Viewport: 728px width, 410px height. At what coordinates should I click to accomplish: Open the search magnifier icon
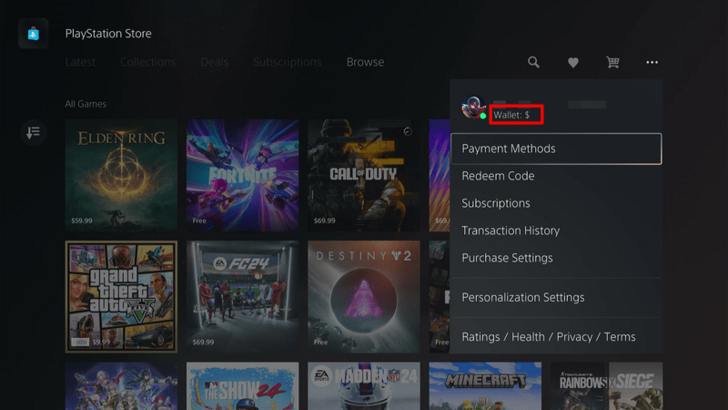click(x=533, y=62)
